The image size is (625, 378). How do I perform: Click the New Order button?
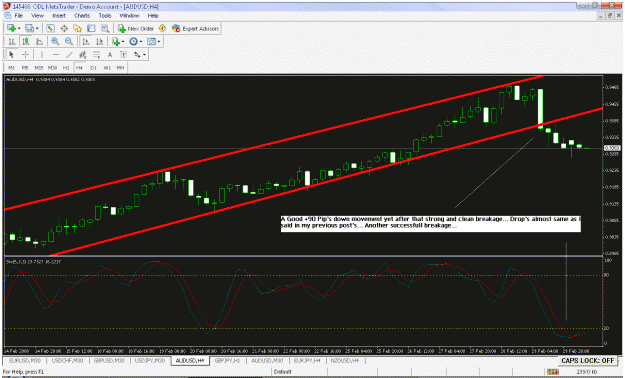(x=136, y=28)
